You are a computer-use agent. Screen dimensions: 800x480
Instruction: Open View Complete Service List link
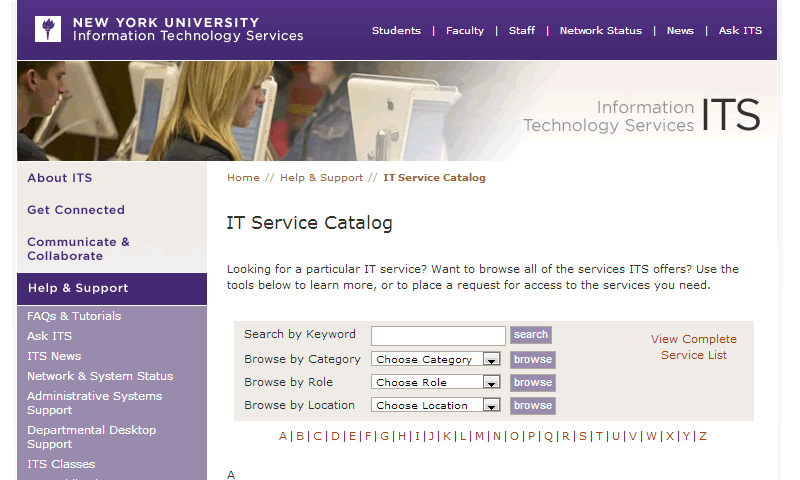[x=693, y=347]
